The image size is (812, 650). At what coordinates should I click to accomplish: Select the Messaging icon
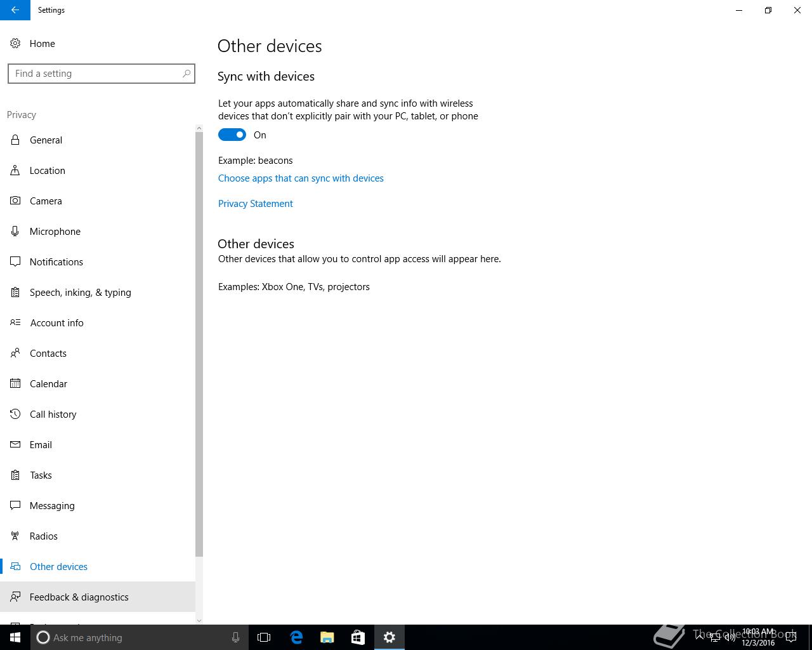tap(15, 505)
